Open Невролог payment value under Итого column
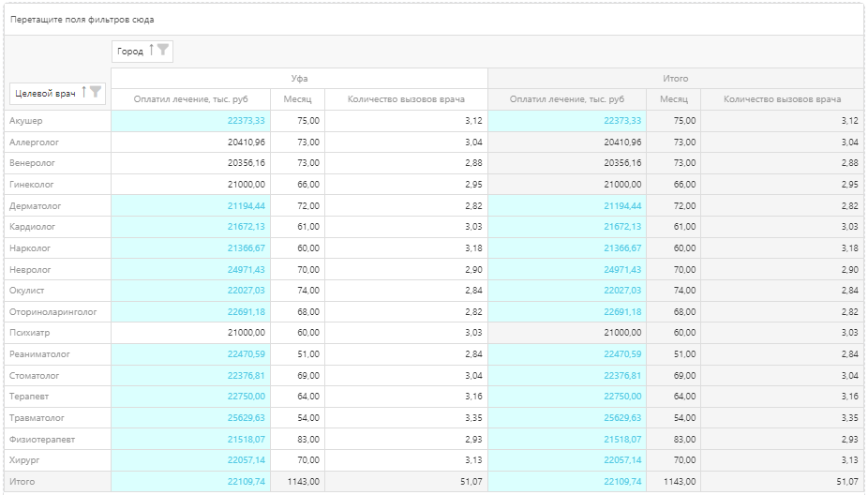The image size is (868, 495). pos(621,269)
